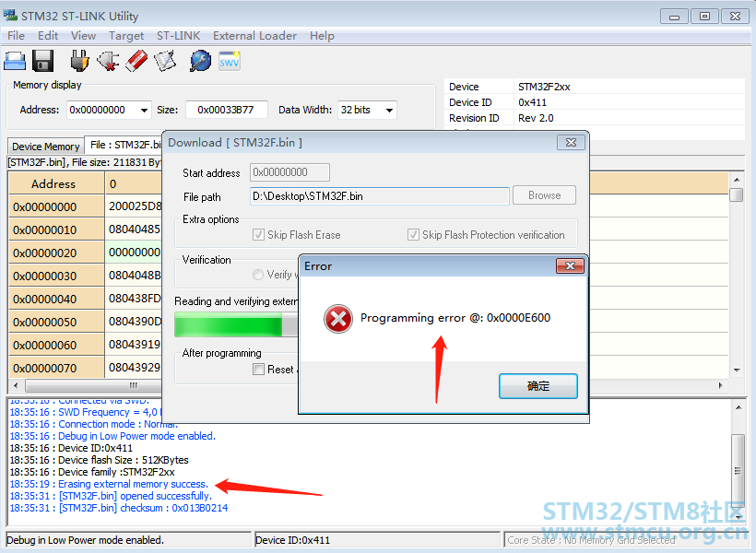Select address row 0x00000070
The image size is (756, 553).
click(56, 369)
